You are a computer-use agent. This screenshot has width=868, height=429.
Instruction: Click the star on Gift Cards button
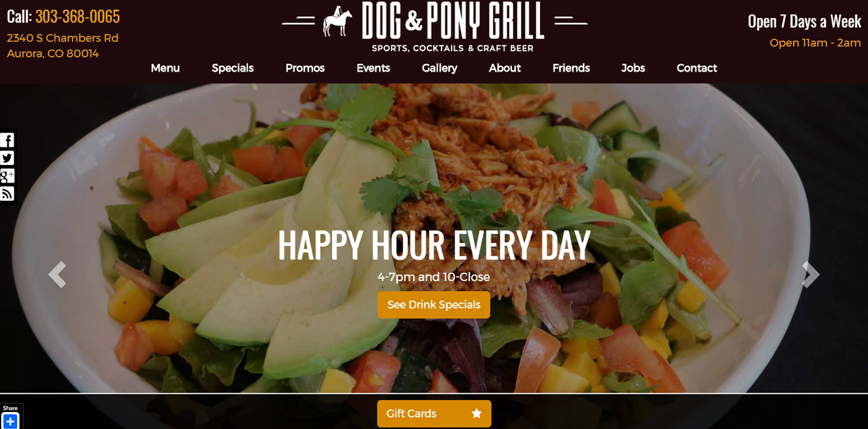click(x=477, y=414)
